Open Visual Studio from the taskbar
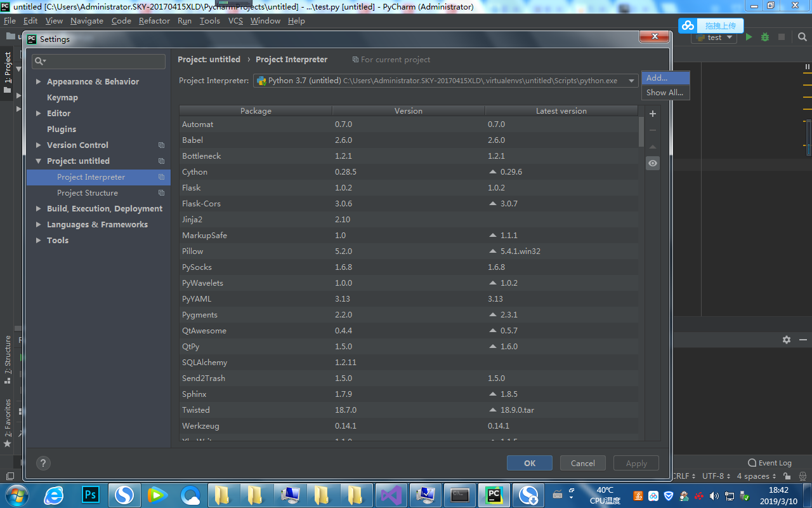 [x=390, y=495]
